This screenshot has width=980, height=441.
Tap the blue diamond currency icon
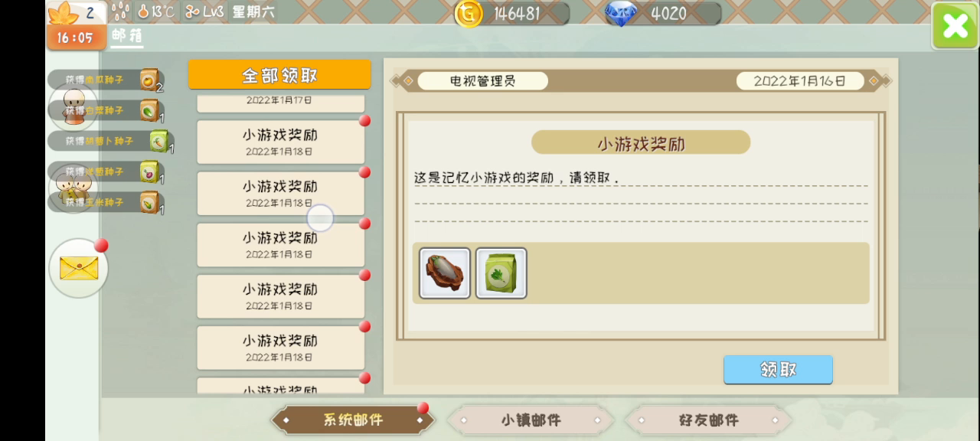tap(620, 13)
